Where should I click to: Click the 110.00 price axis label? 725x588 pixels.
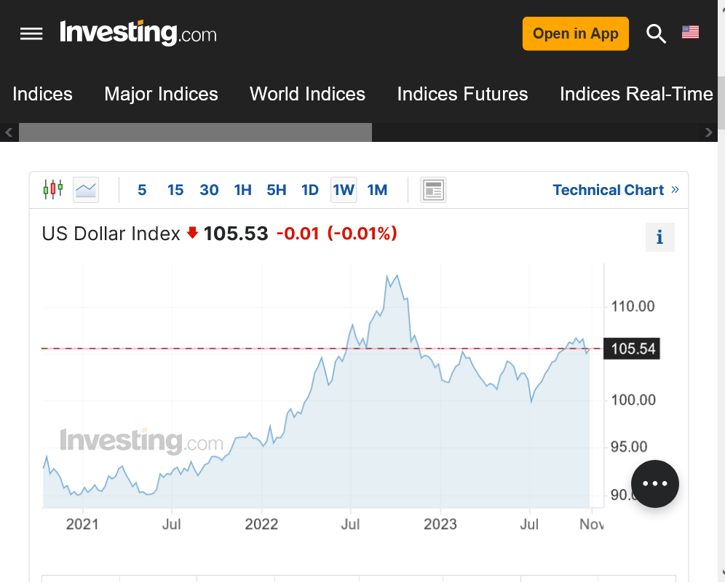click(633, 306)
